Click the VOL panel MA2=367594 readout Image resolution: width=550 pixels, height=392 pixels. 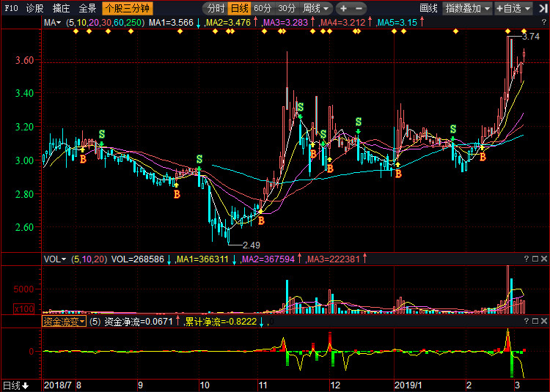pos(268,259)
